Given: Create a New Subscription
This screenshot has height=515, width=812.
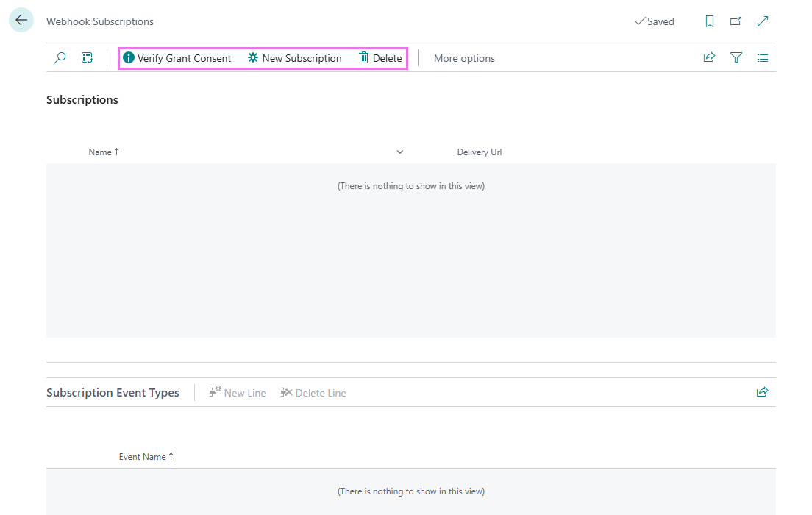Looking at the screenshot, I should 295,58.
